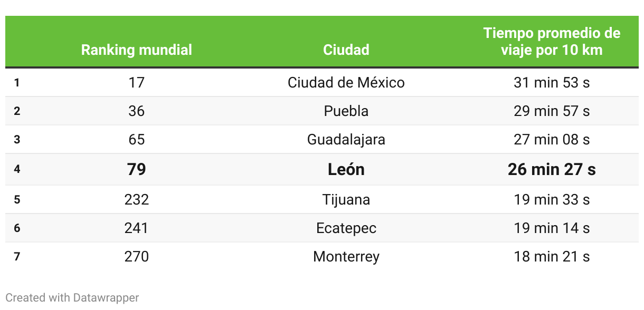Click the world ranking value 232
This screenshot has height=310, width=644.
(x=136, y=200)
